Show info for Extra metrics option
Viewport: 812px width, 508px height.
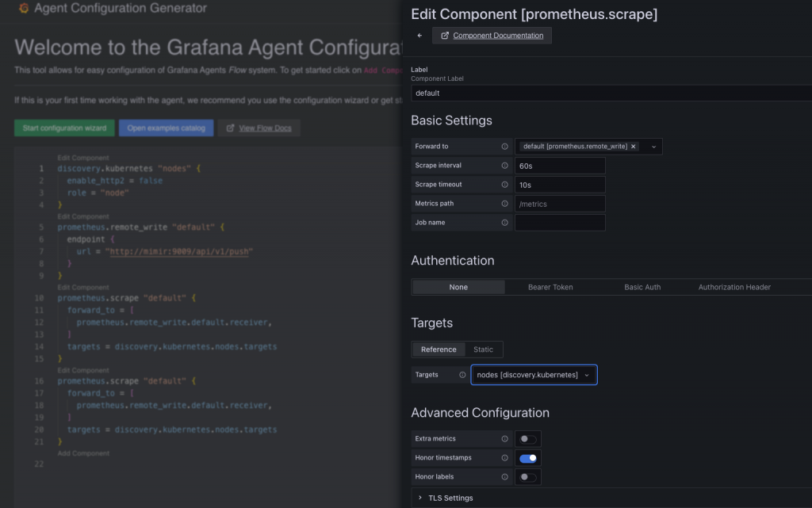[x=504, y=439]
